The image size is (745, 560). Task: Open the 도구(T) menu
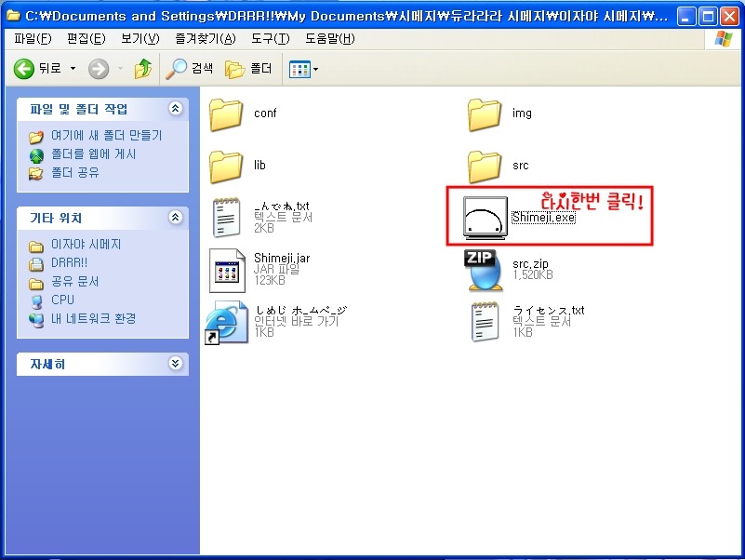click(x=271, y=38)
